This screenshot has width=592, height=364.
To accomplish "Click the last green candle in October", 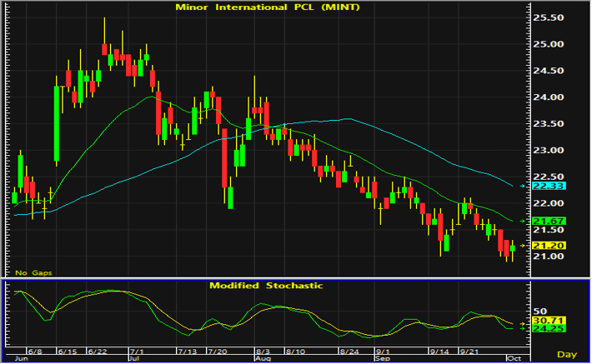I will (x=512, y=248).
